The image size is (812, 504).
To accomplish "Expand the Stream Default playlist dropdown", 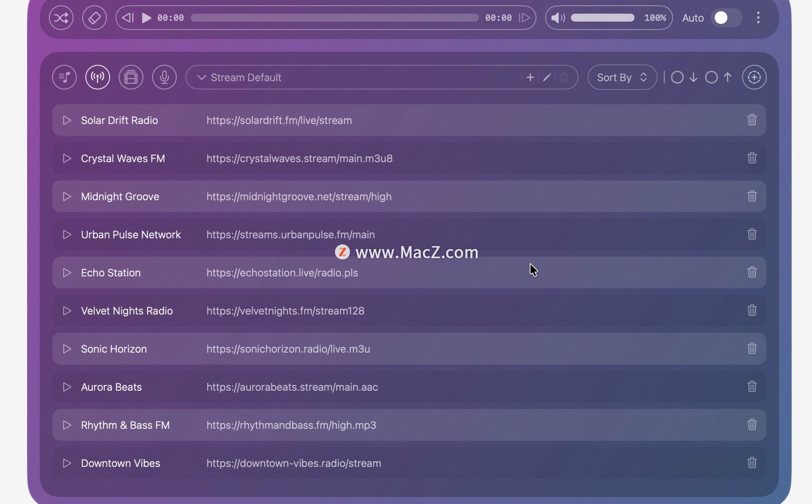I will [x=202, y=77].
